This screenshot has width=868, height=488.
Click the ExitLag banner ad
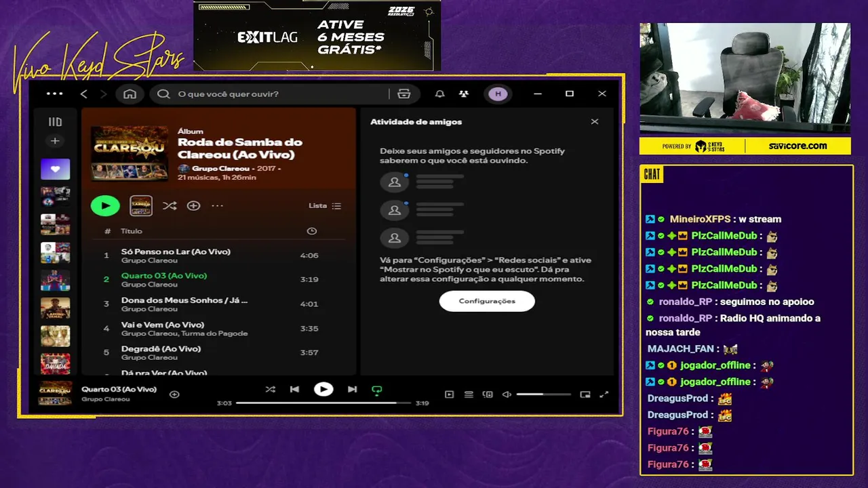point(317,35)
